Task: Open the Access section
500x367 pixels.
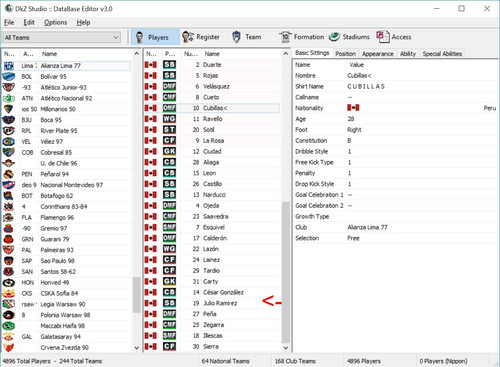Action: (394, 37)
